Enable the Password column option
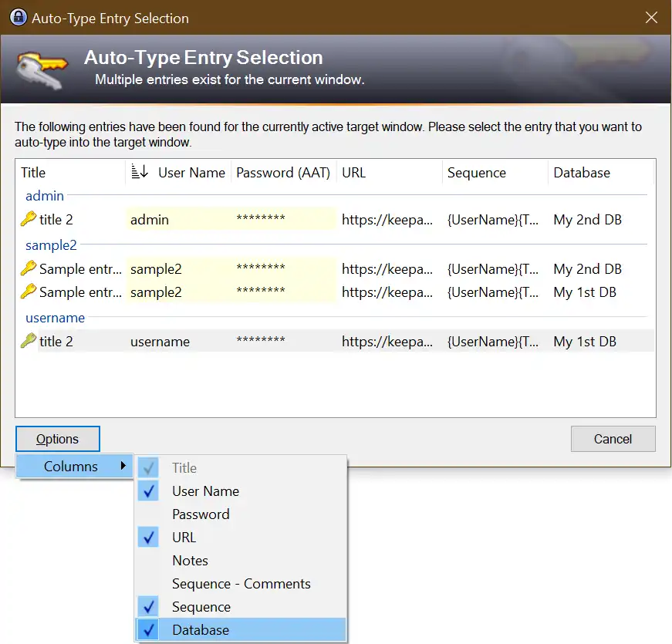 click(x=241, y=514)
